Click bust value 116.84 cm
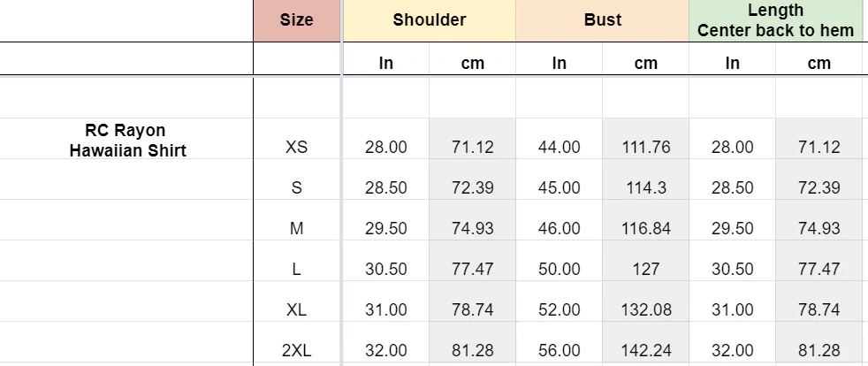 tap(646, 229)
